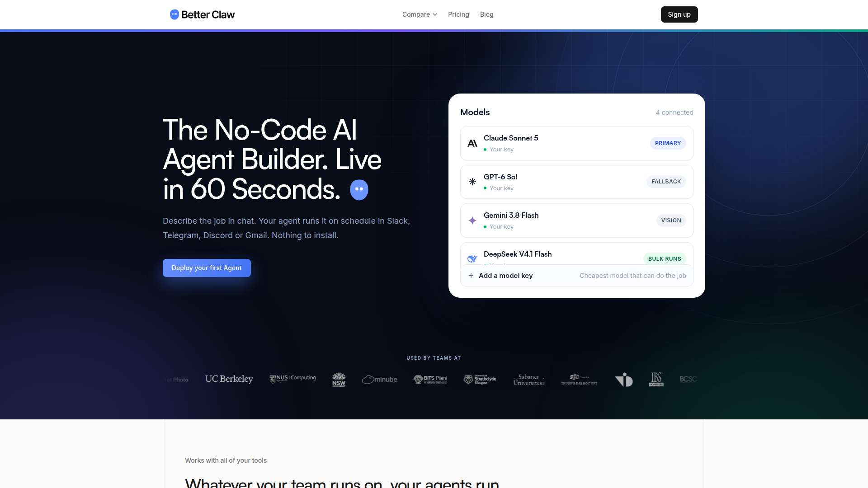Click 'Works with all of your tools' text
This screenshot has width=868, height=488.
tap(226, 460)
